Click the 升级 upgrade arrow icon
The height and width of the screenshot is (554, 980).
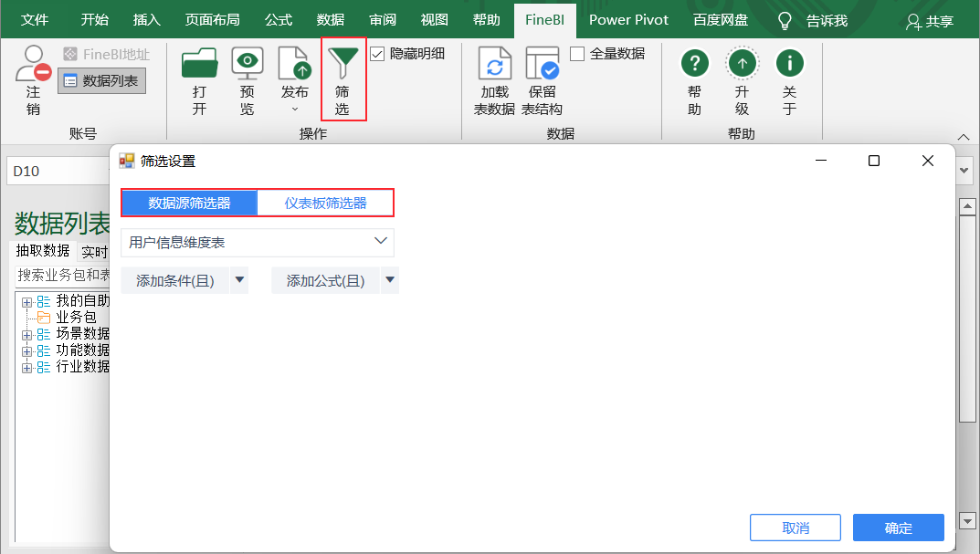point(742,63)
